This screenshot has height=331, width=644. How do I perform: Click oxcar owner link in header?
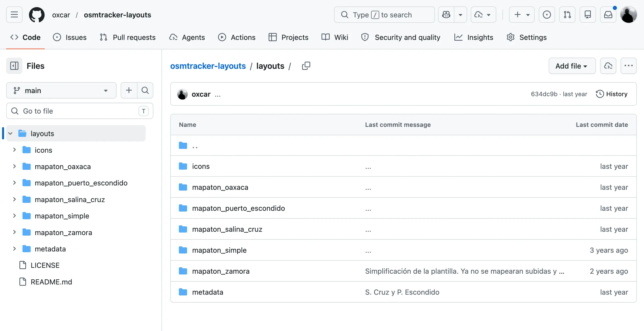61,15
